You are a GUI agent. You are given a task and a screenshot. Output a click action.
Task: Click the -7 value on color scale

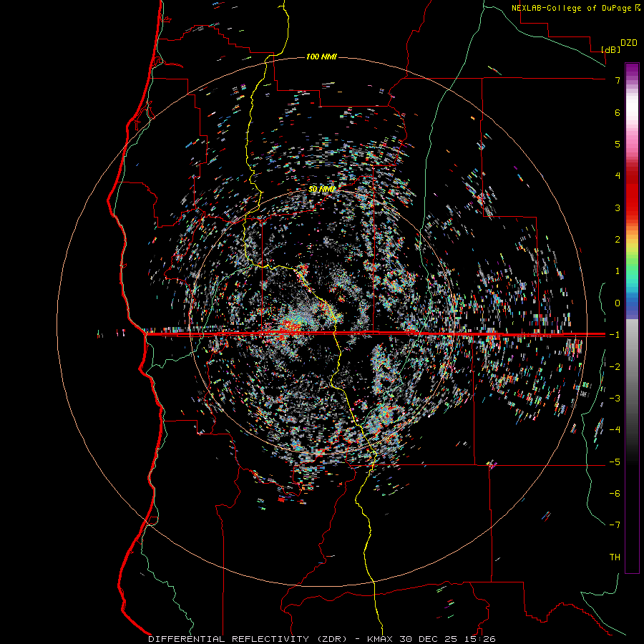tap(615, 525)
